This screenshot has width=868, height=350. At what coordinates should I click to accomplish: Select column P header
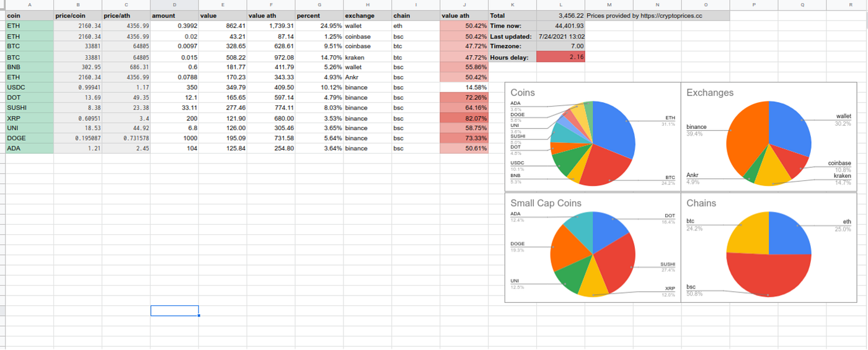point(754,5)
